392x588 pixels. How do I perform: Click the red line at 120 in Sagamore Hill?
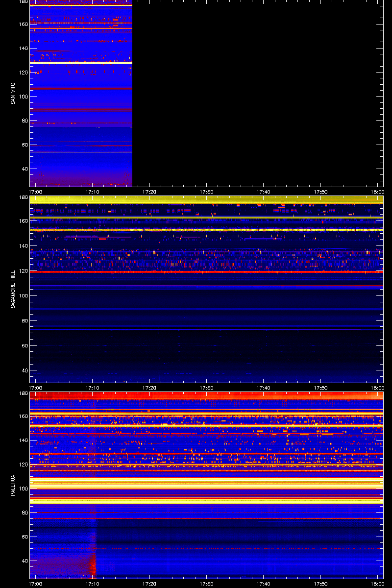[206, 271]
